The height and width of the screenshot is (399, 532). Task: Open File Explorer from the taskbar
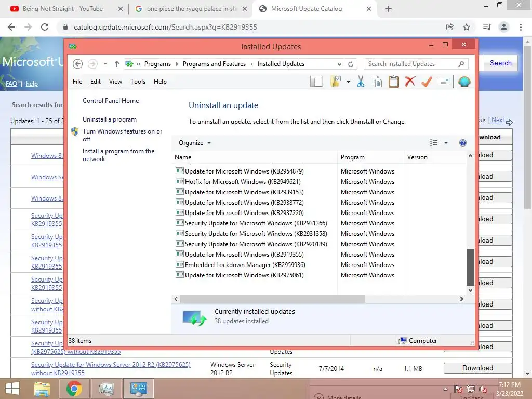[42, 389]
